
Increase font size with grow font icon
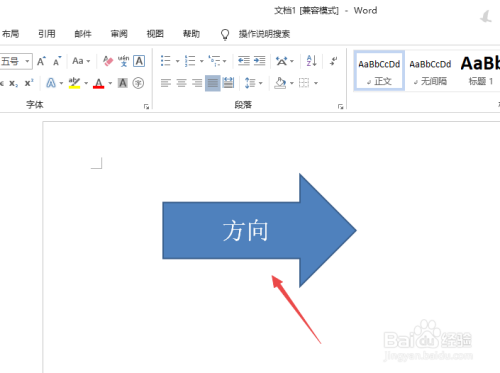point(41,61)
